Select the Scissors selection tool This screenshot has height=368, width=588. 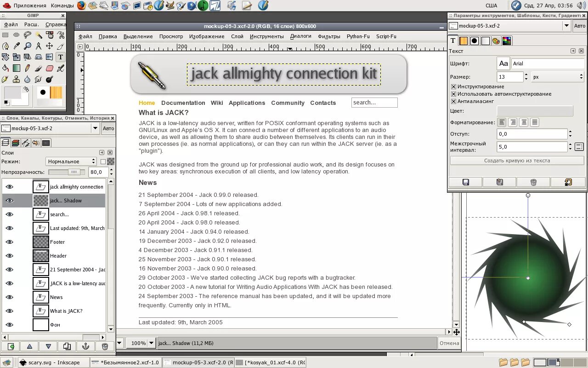(61, 35)
